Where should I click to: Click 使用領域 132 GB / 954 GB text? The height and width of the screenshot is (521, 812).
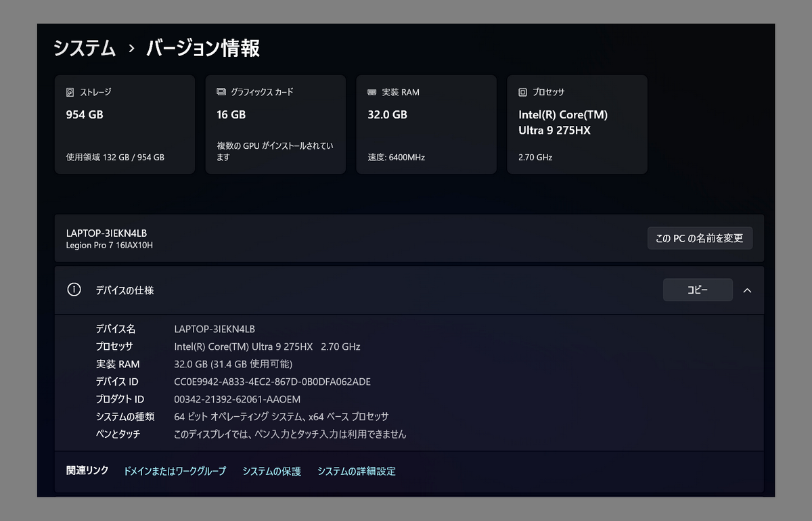115,157
